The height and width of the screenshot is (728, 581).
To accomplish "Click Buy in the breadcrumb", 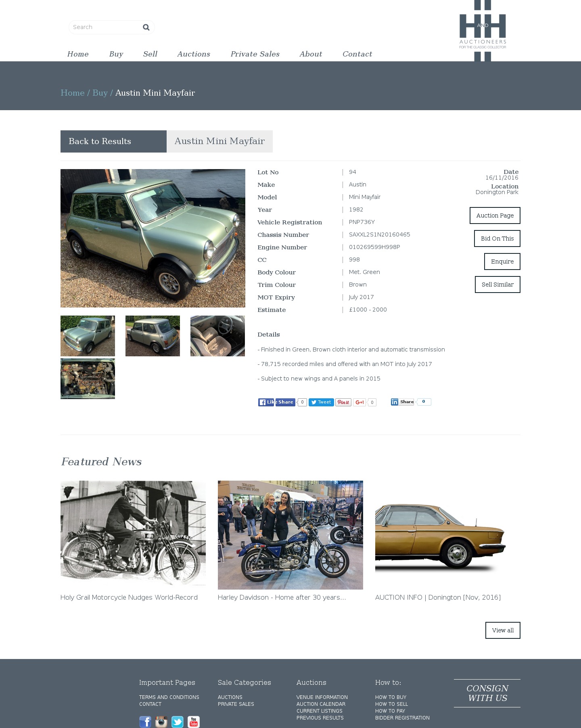I will pyautogui.click(x=100, y=93).
